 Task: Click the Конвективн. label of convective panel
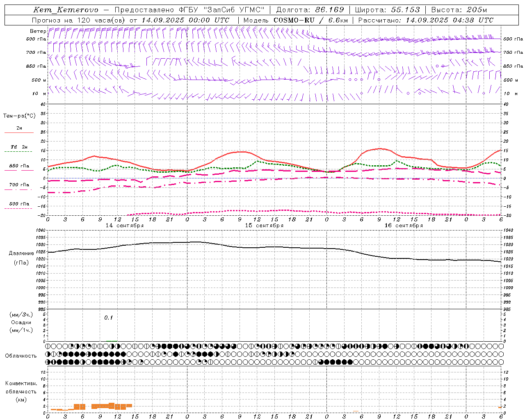tap(21, 383)
